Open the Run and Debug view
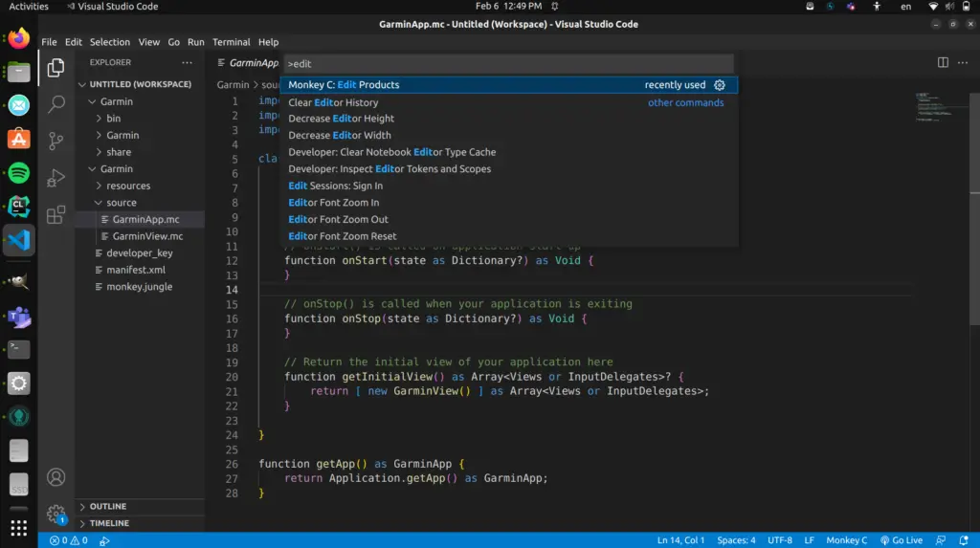980x548 pixels. 56,178
